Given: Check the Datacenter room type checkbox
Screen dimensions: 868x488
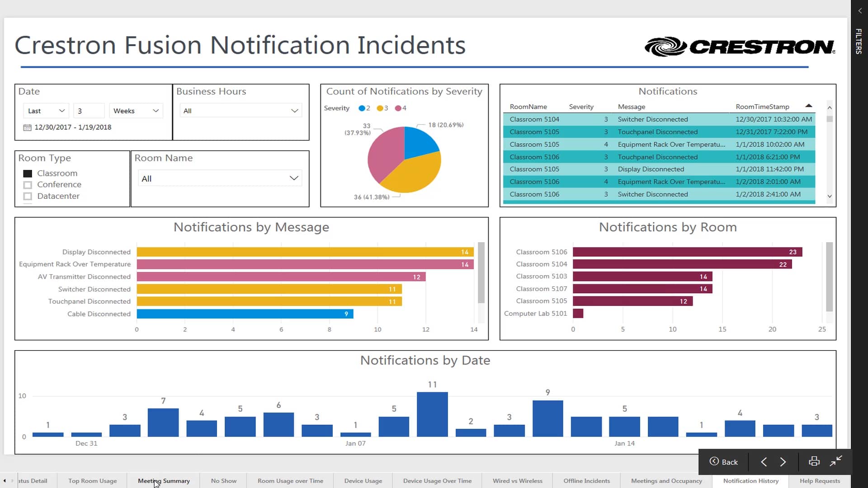Looking at the screenshot, I should pyautogui.click(x=27, y=196).
